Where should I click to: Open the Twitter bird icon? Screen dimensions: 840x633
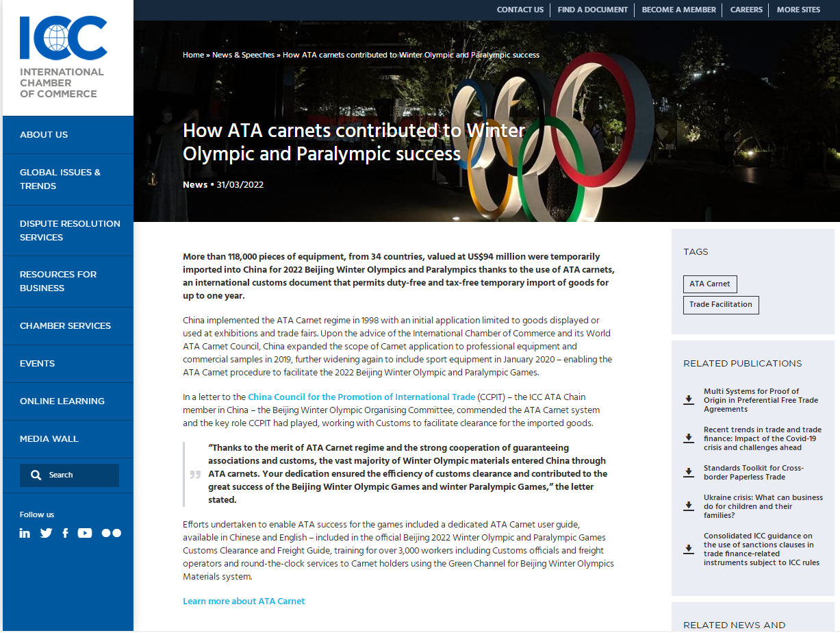[46, 533]
